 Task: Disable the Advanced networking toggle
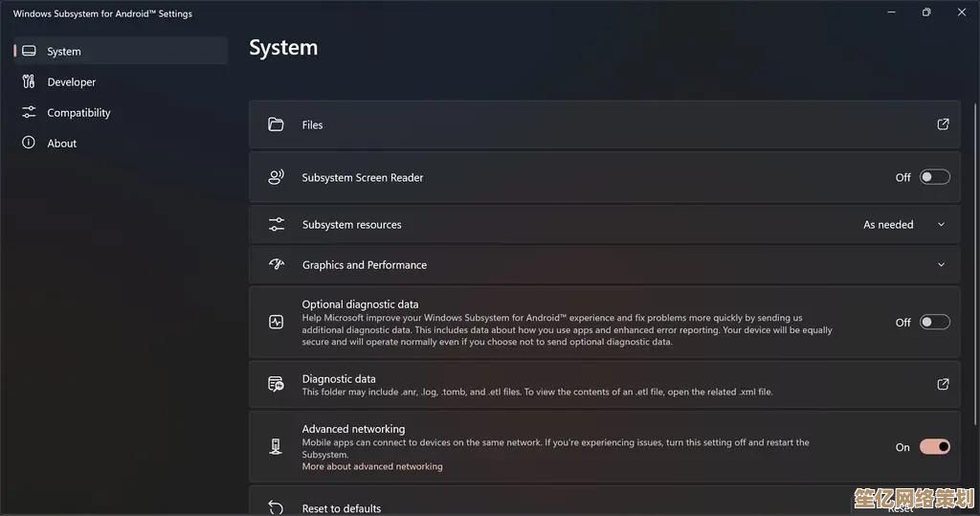pyautogui.click(x=934, y=447)
